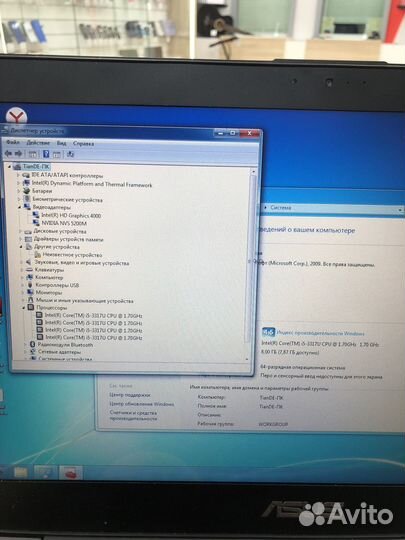This screenshot has height=540, width=405.
Task: Select the Мониторы icon
Action: [30, 292]
